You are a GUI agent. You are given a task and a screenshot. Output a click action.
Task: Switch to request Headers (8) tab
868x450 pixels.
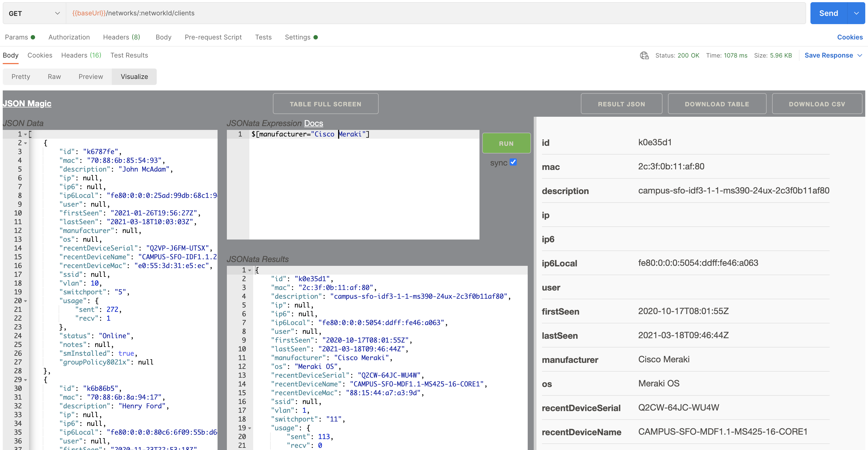[x=121, y=37]
